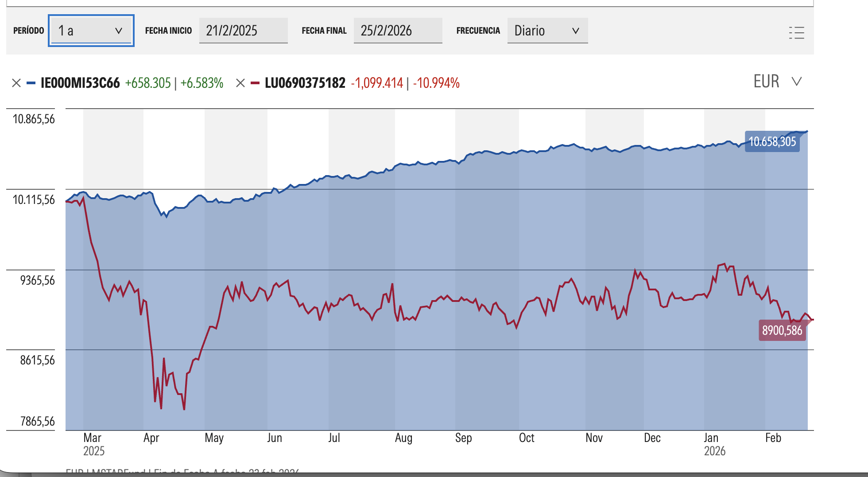The width and height of the screenshot is (868, 477).
Task: Click the Fecha Final date field
Action: coord(398,31)
